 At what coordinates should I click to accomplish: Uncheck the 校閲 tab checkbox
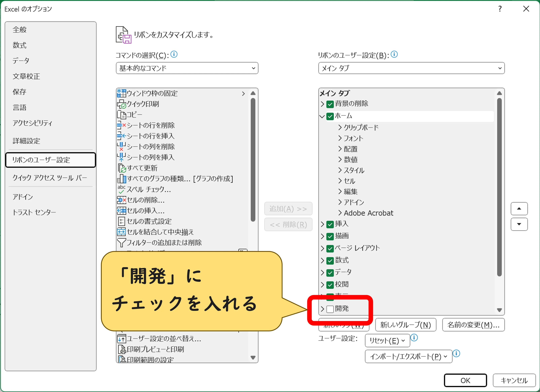(330, 285)
